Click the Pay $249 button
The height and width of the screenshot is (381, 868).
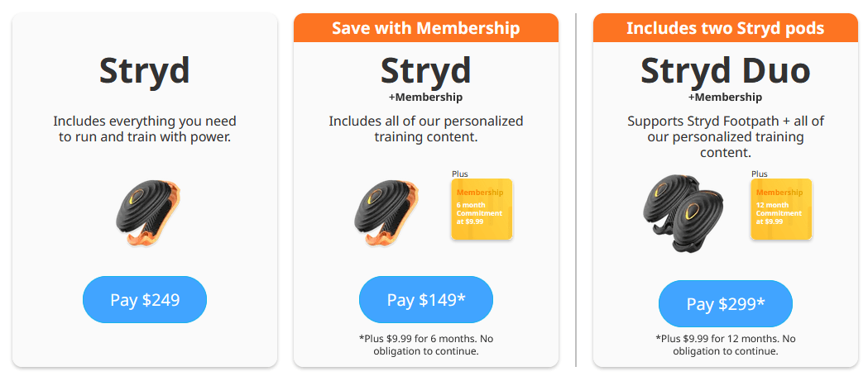point(145,299)
